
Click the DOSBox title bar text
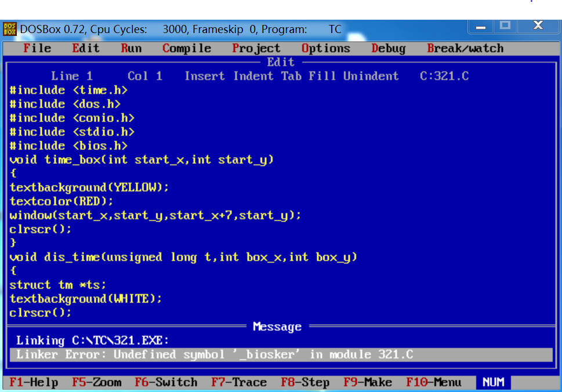(180, 29)
